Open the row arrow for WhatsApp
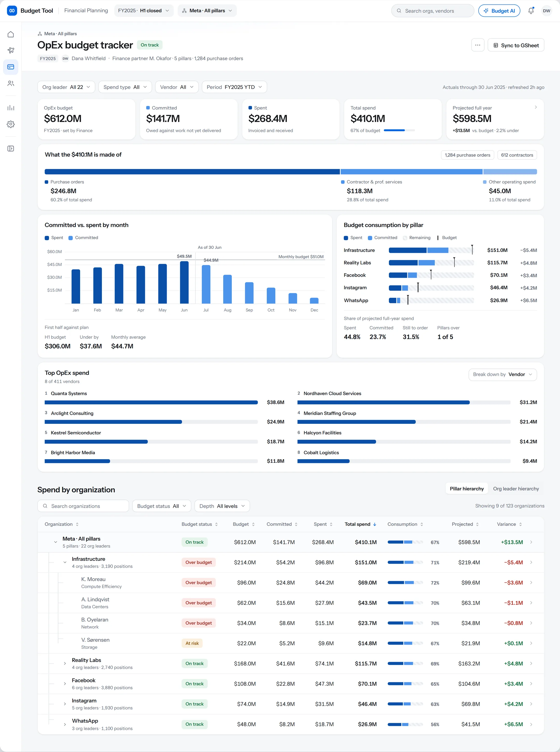The width and height of the screenshot is (560, 752). tap(531, 724)
